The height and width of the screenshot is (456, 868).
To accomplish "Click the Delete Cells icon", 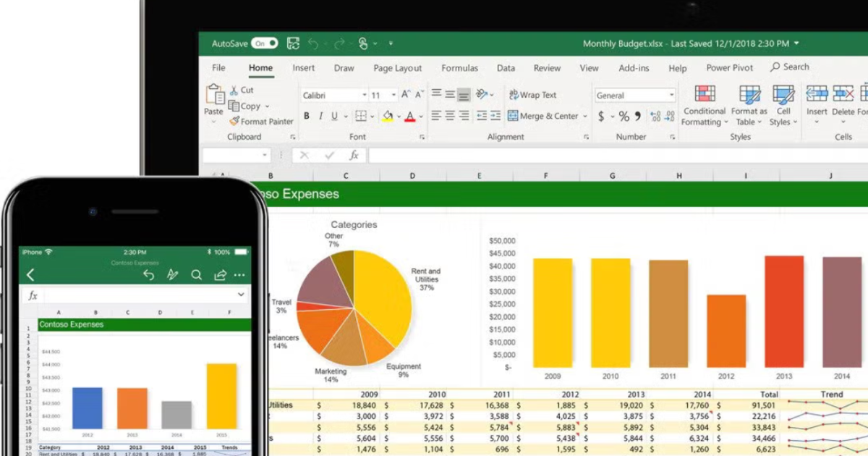I will click(843, 93).
